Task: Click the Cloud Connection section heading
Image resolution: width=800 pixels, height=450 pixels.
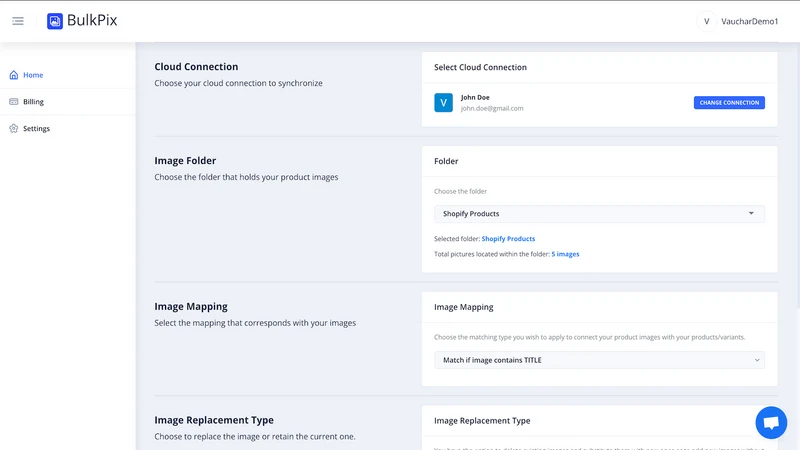Action: tap(196, 67)
